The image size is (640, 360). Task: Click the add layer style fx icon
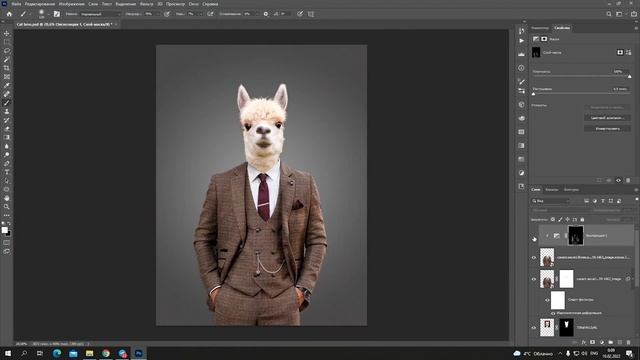pos(584,342)
